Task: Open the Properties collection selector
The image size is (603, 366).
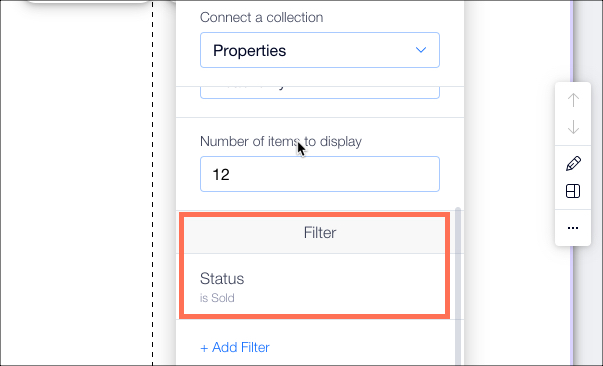Action: pos(320,50)
